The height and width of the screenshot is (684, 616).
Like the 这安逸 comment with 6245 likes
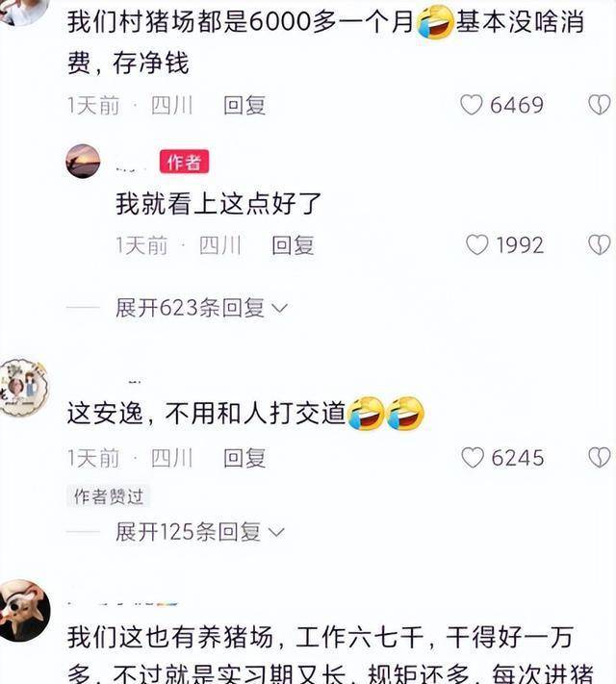click(473, 458)
